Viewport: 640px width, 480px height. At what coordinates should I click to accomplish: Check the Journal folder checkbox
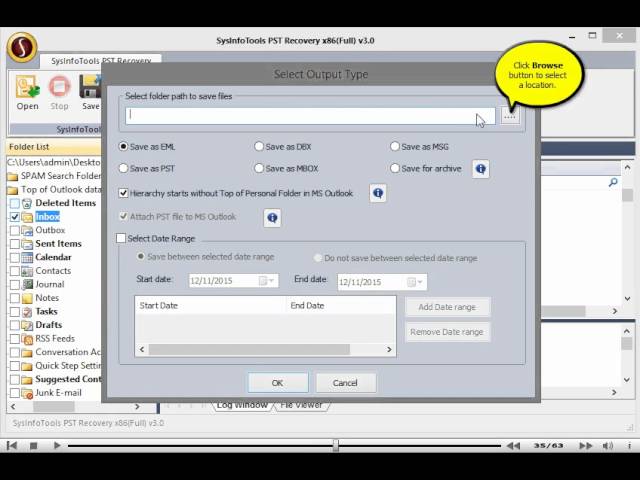[x=15, y=284]
